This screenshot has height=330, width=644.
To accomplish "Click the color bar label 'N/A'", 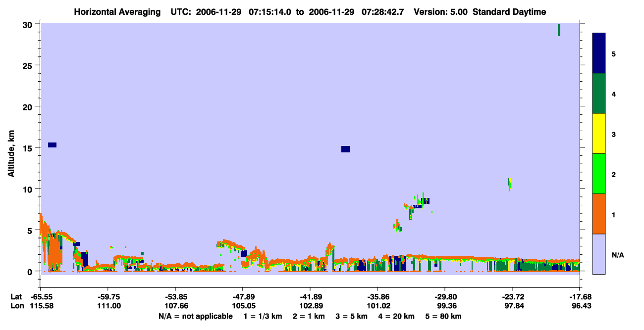I will (x=617, y=255).
